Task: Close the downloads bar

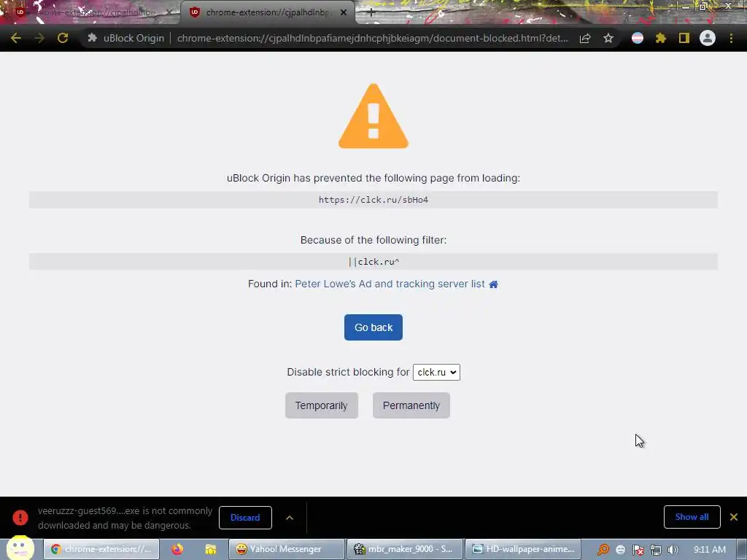Action: [x=734, y=517]
